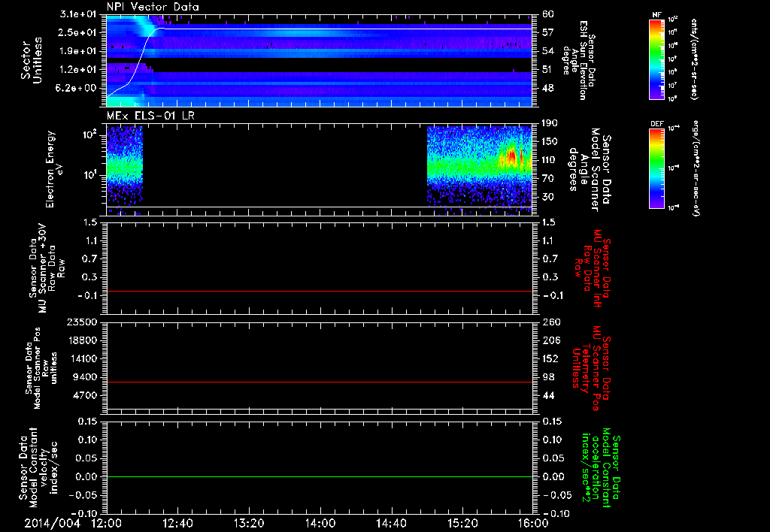Viewport: 770px width, 532px height.
Task: Click the "152" telemetry tick label
Action: coord(550,358)
